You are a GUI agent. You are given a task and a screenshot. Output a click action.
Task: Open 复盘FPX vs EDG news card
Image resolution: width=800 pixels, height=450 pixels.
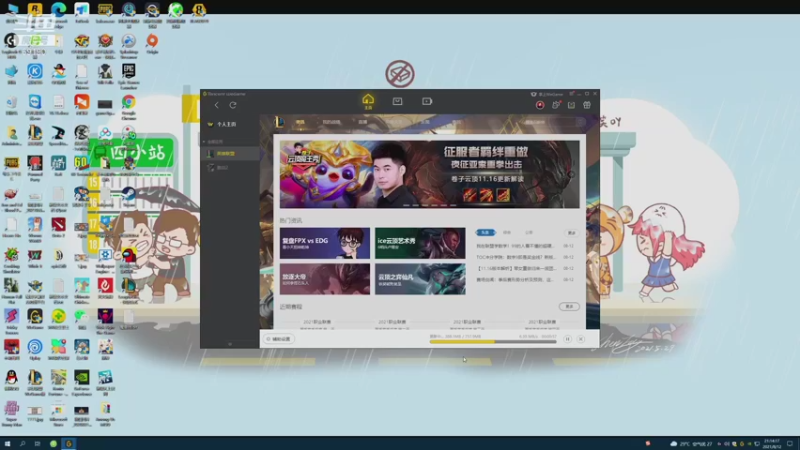coord(325,243)
